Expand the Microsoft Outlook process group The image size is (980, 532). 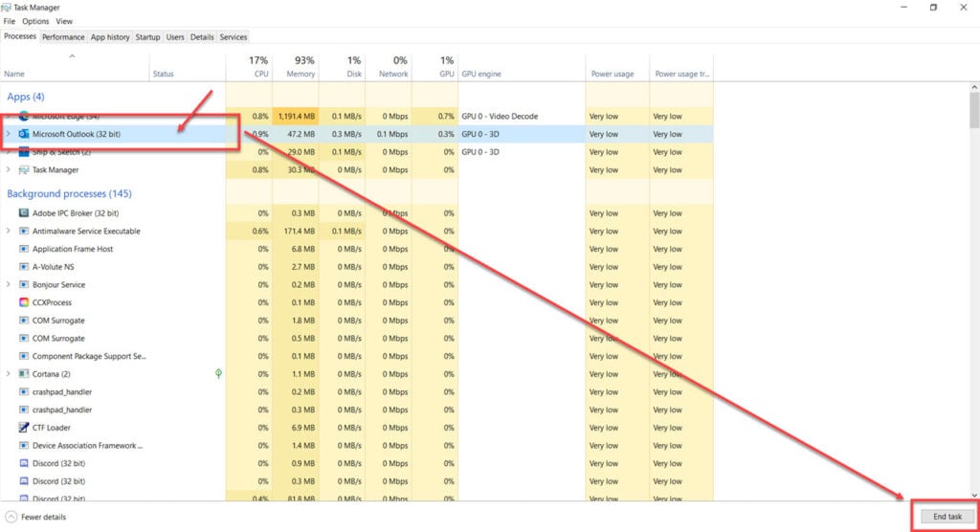8,134
